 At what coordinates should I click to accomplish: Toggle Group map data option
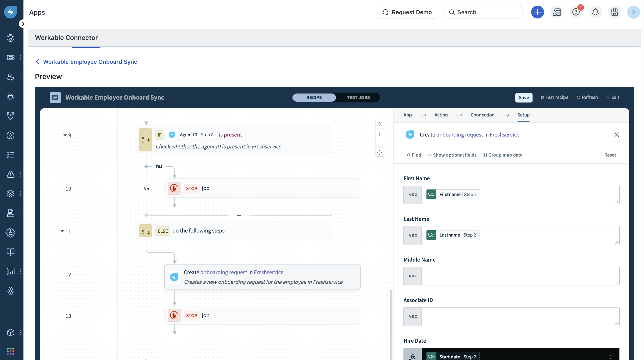tap(503, 155)
